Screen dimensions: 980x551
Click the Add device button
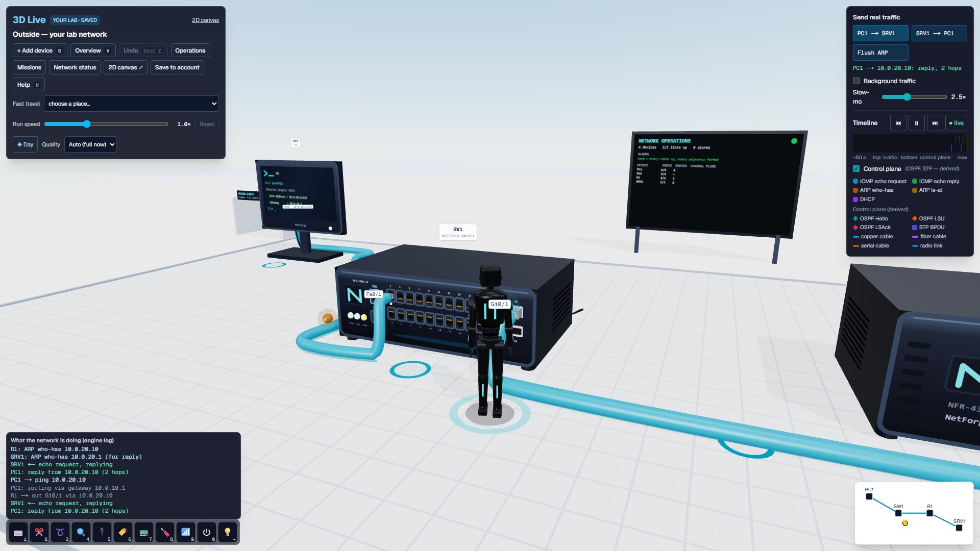pyautogui.click(x=40, y=51)
